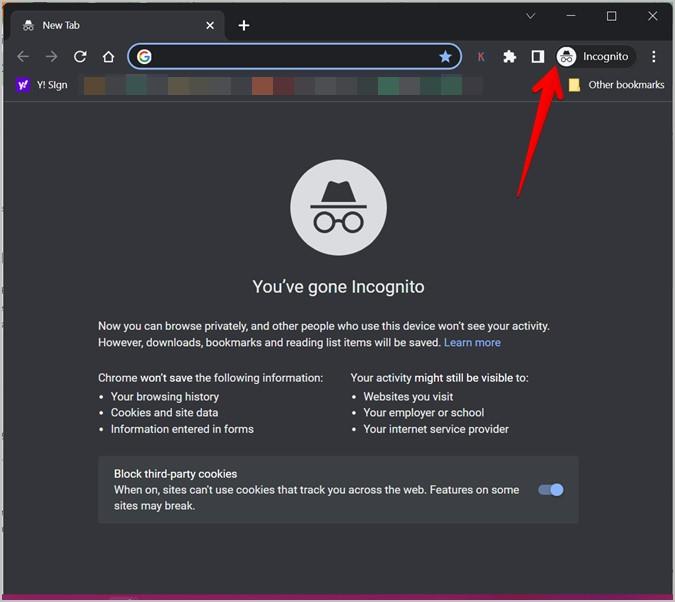The image size is (675, 602).
Task: Click 'Information entered in forms' bullet text
Action: point(182,429)
